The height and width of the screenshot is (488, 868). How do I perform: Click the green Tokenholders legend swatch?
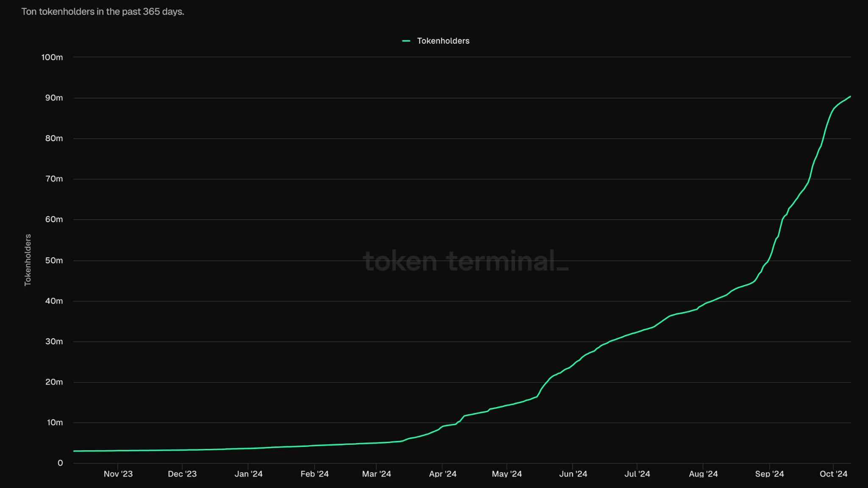406,41
